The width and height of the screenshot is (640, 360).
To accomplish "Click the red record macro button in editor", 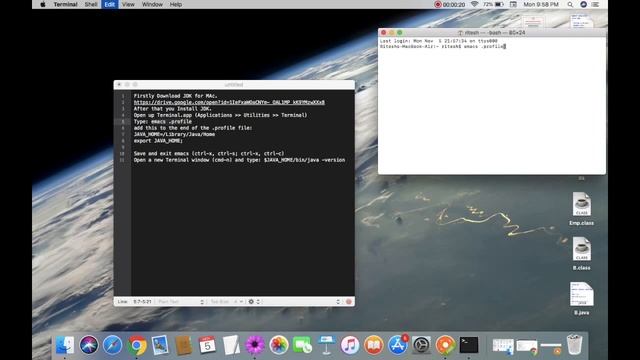I will 349,302.
